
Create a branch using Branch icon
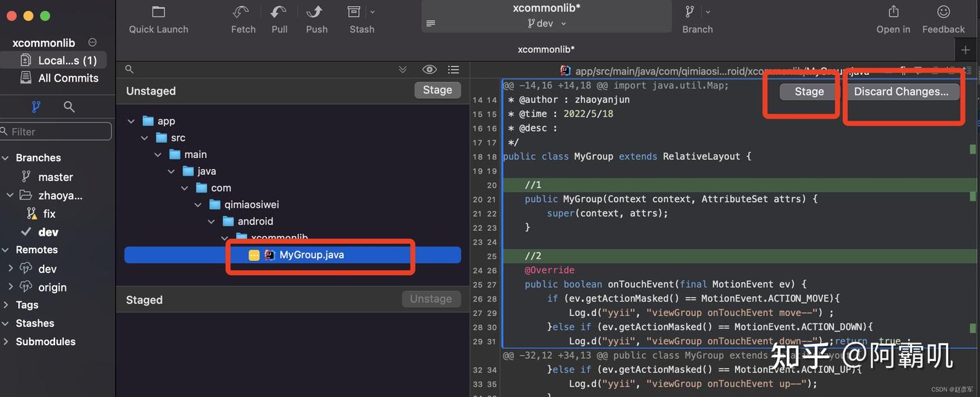tap(689, 12)
